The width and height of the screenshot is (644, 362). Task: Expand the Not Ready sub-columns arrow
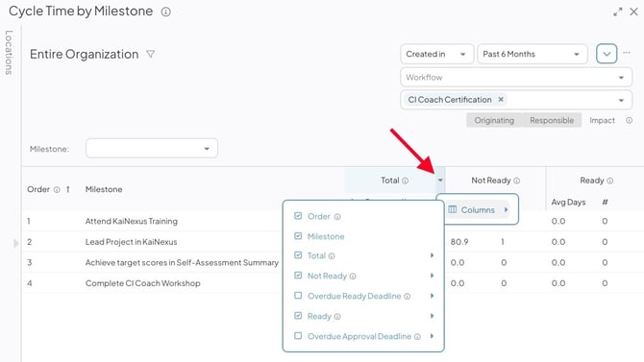point(432,276)
